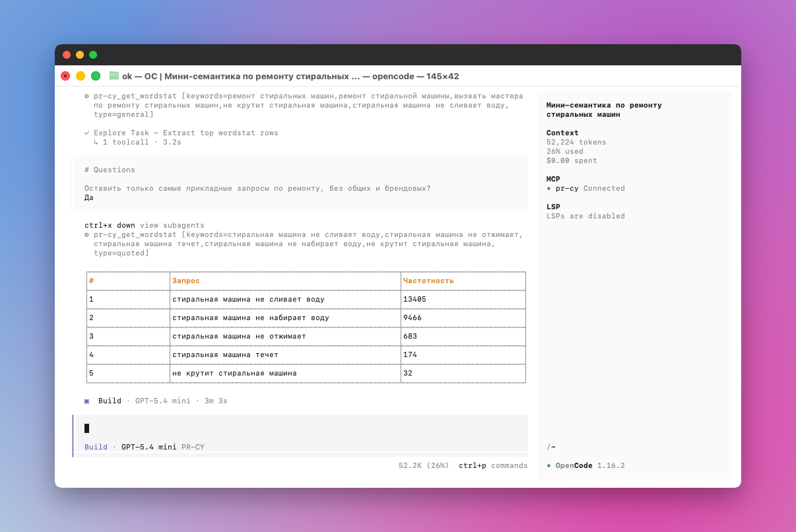Viewport: 796px width, 532px height.
Task: Click the sidebar title Мини-семантика по ремонту стиральных машин
Action: [604, 110]
